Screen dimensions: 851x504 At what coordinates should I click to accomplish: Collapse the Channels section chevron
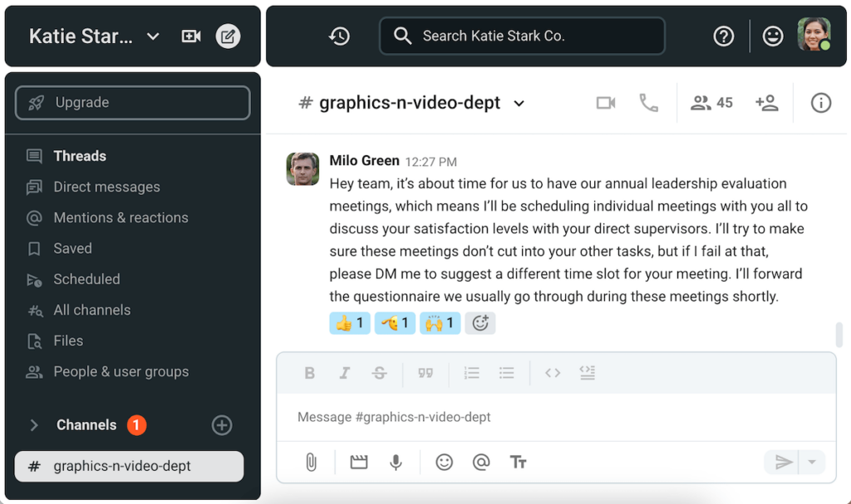tap(34, 425)
